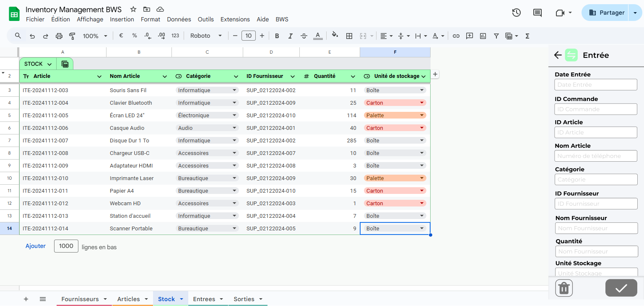644x307 pixels.
Task: Star the Inventory Management BWS document
Action: click(x=133, y=9)
